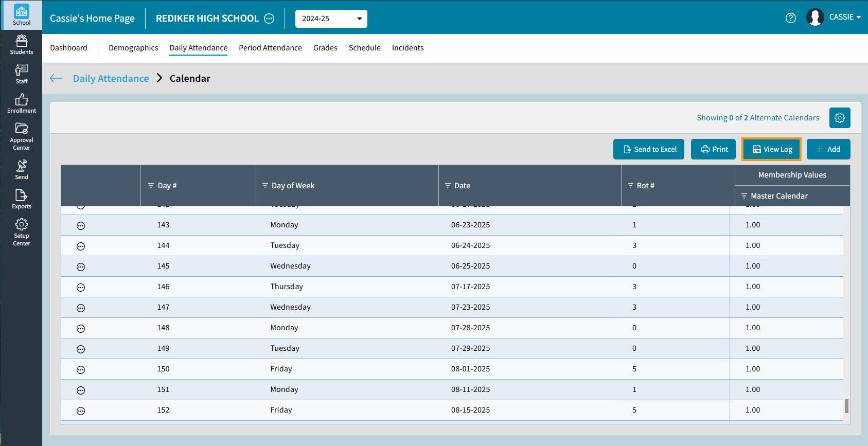
Task: Open row actions for day 152
Action: [x=81, y=411]
